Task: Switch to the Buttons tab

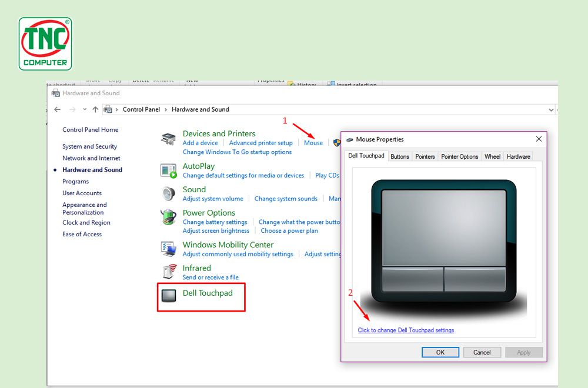Action: pyautogui.click(x=400, y=157)
